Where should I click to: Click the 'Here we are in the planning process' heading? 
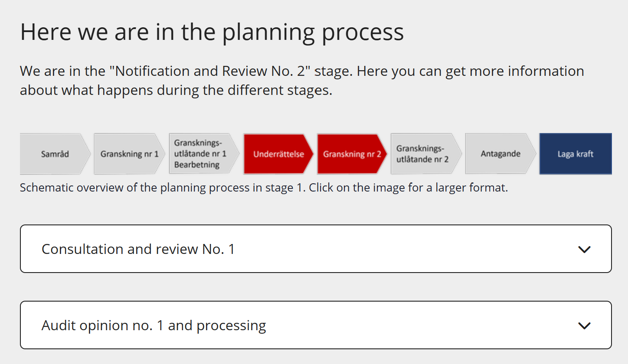[x=212, y=32]
